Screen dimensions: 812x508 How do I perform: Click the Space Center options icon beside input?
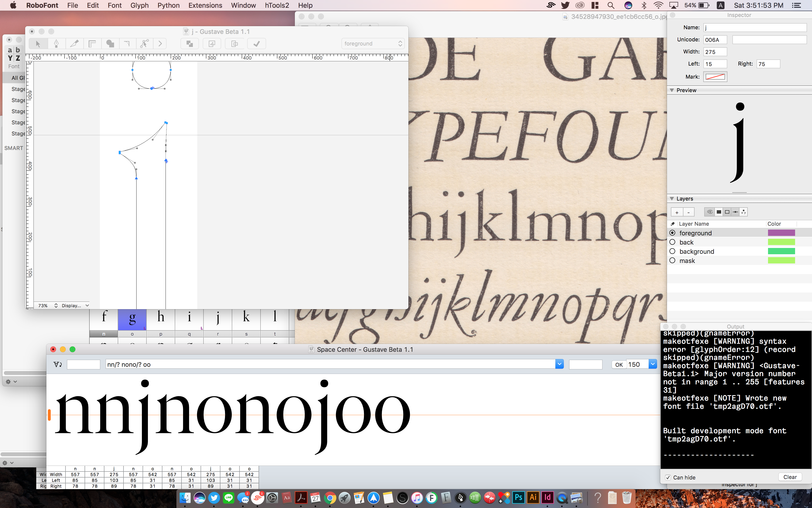(58, 365)
